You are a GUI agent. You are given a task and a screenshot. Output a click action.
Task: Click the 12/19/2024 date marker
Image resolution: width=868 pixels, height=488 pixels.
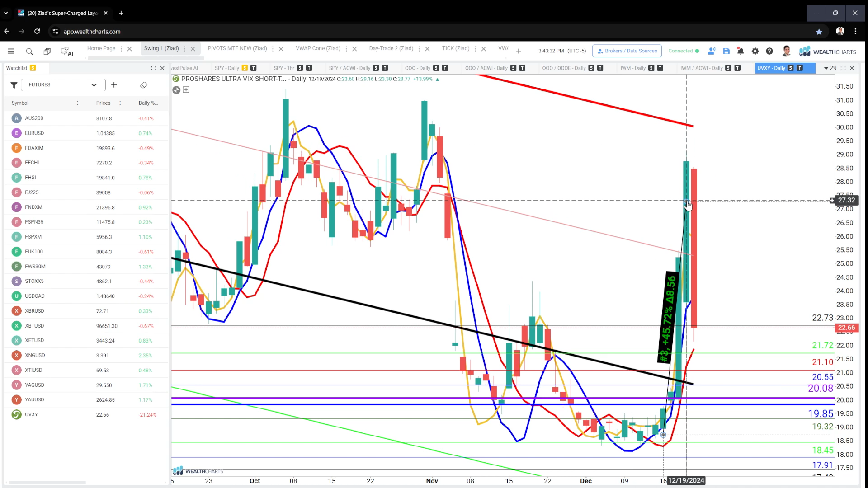[x=686, y=480]
